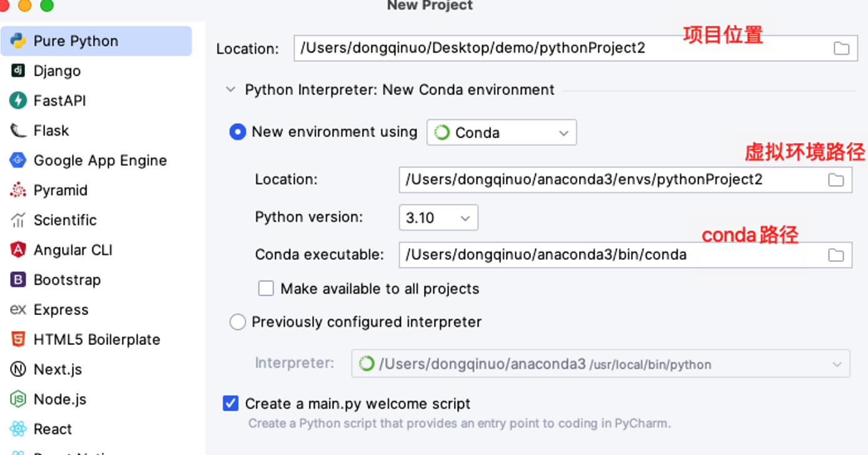This screenshot has height=455, width=868.
Task: Select Previously configured interpreter option
Action: click(x=238, y=322)
